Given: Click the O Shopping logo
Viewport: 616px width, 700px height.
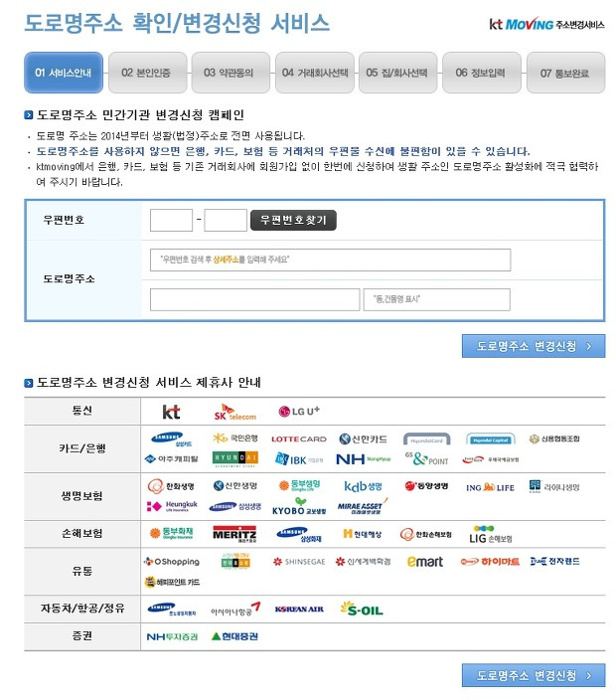Looking at the screenshot, I should (x=171, y=562).
